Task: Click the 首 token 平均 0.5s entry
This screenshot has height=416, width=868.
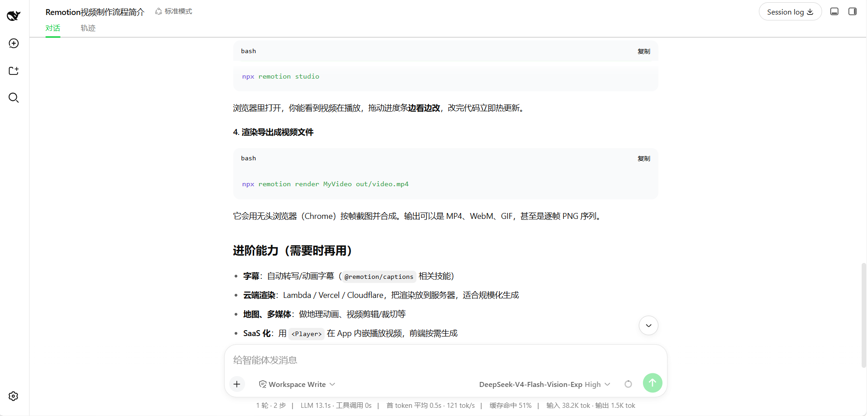Action: pos(431,406)
